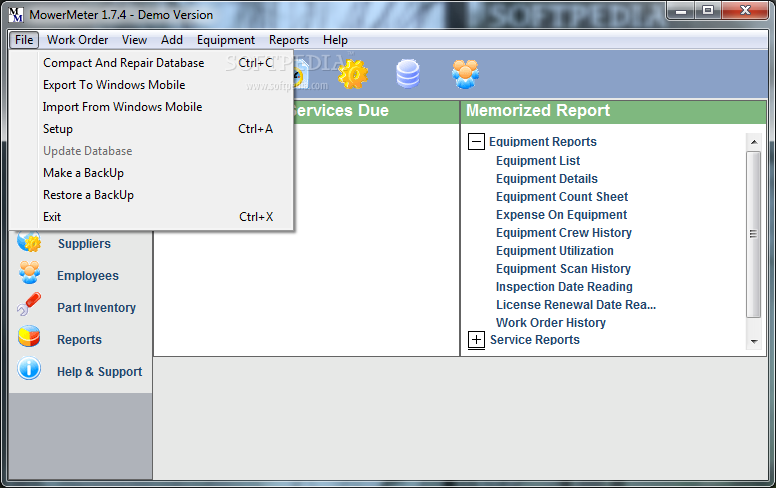Click the MowerMeter title bar logo

coord(16,15)
